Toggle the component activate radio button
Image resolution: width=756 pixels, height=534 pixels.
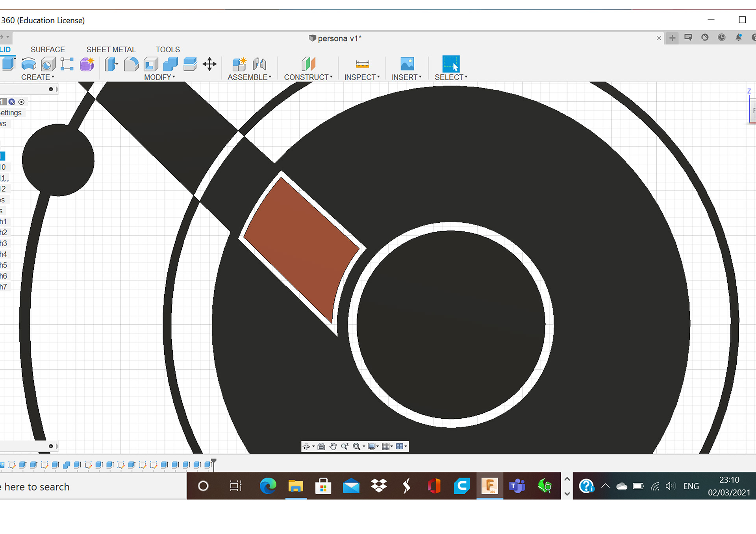click(22, 102)
